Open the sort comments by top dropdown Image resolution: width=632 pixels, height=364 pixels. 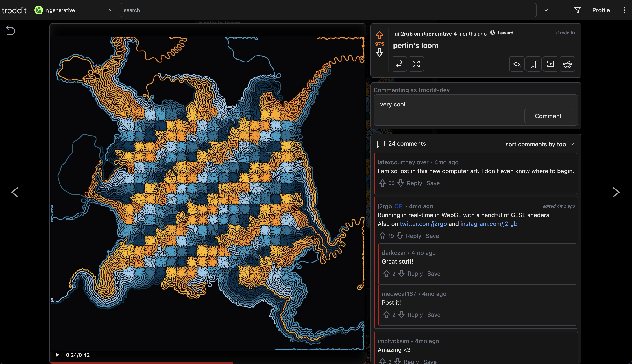(x=540, y=144)
